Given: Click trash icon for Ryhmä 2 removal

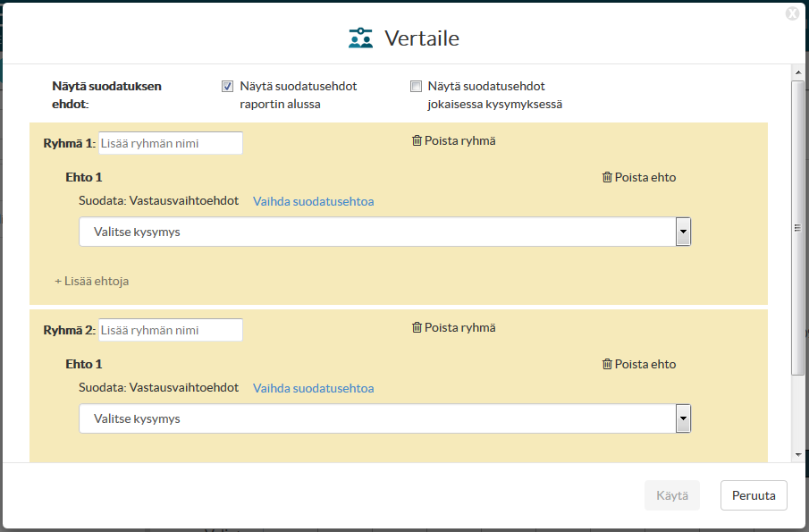Looking at the screenshot, I should [417, 327].
